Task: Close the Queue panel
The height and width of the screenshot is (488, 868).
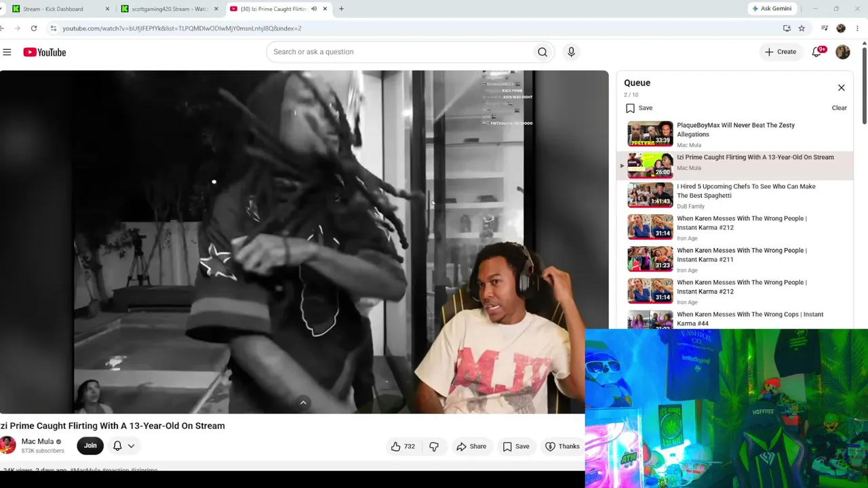Action: [x=842, y=87]
